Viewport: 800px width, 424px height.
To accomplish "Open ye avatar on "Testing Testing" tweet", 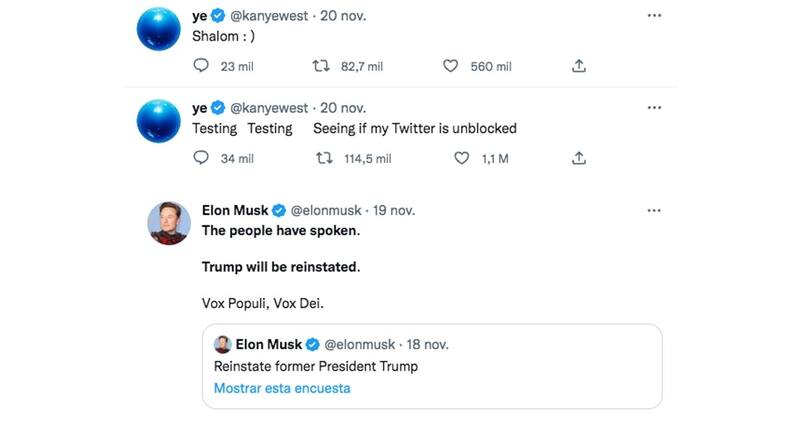I will (158, 123).
